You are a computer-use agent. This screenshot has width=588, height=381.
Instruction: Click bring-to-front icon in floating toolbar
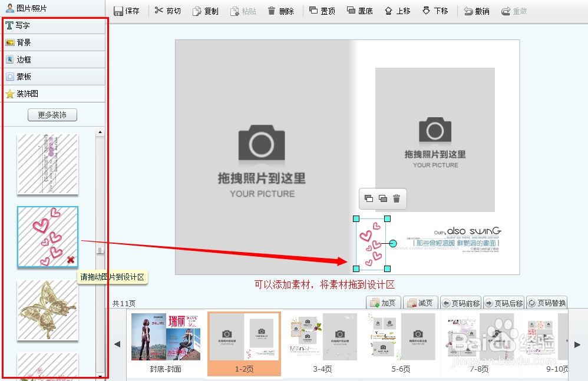369,198
